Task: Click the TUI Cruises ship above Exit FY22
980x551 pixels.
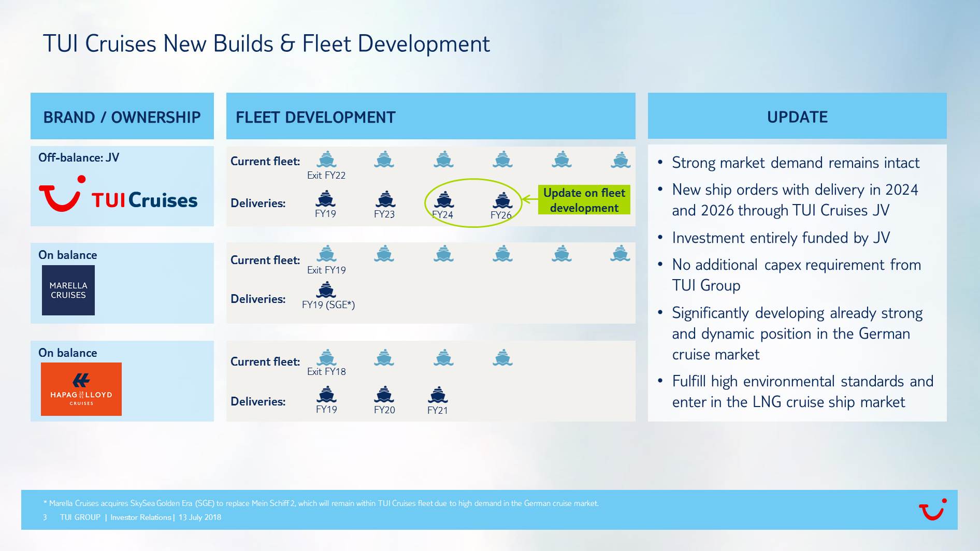Action: tap(326, 160)
